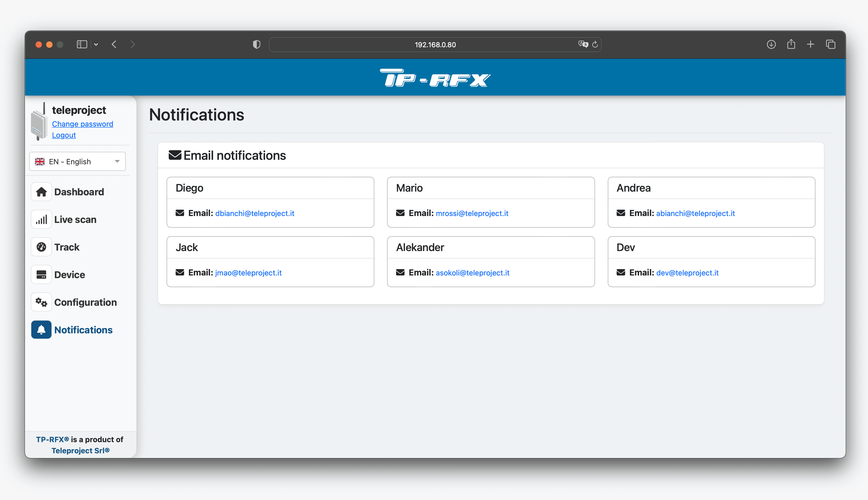Screen dimensions: 868x500
Task: Click the TP-RFX logo in header
Action: pos(435,78)
